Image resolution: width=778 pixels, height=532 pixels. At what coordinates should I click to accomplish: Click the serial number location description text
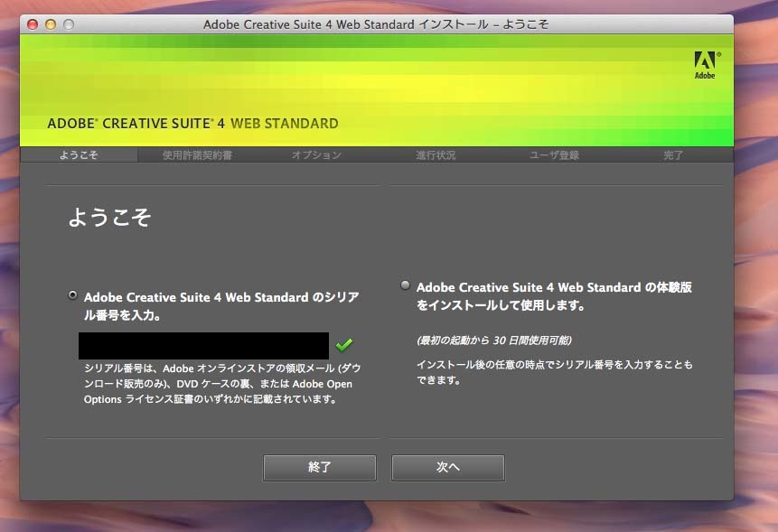[222, 384]
